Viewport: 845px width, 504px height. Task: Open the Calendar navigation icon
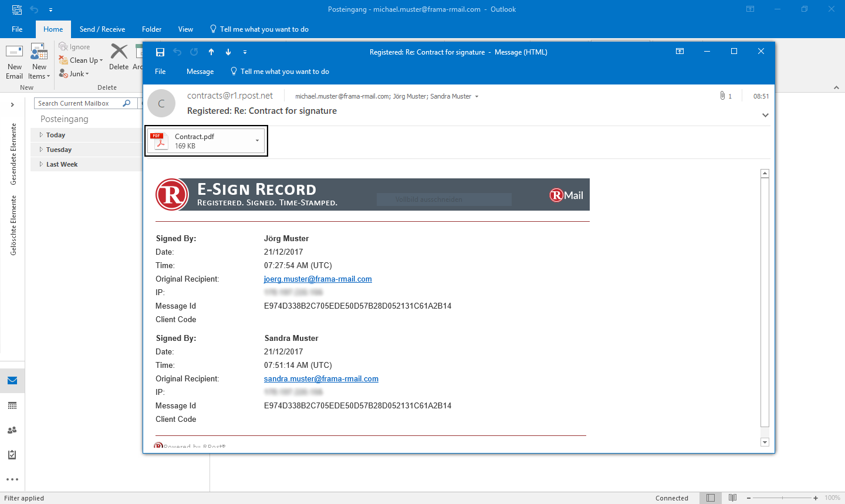pyautogui.click(x=12, y=405)
